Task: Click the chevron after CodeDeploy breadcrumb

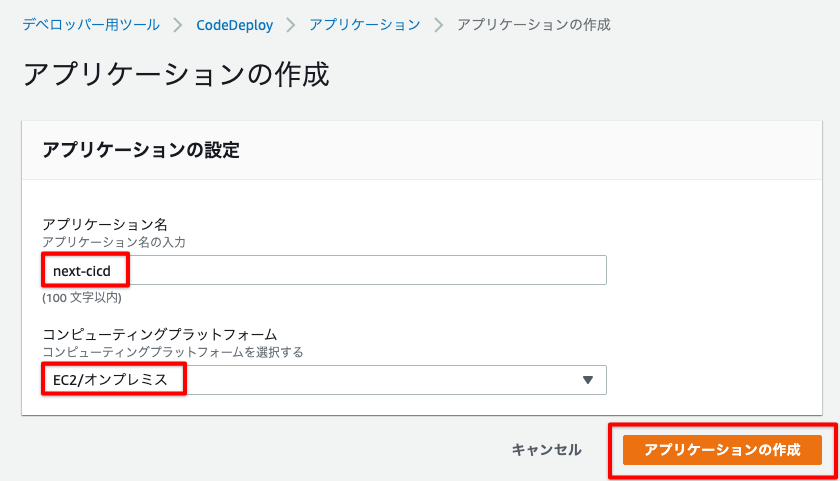Action: coord(290,24)
